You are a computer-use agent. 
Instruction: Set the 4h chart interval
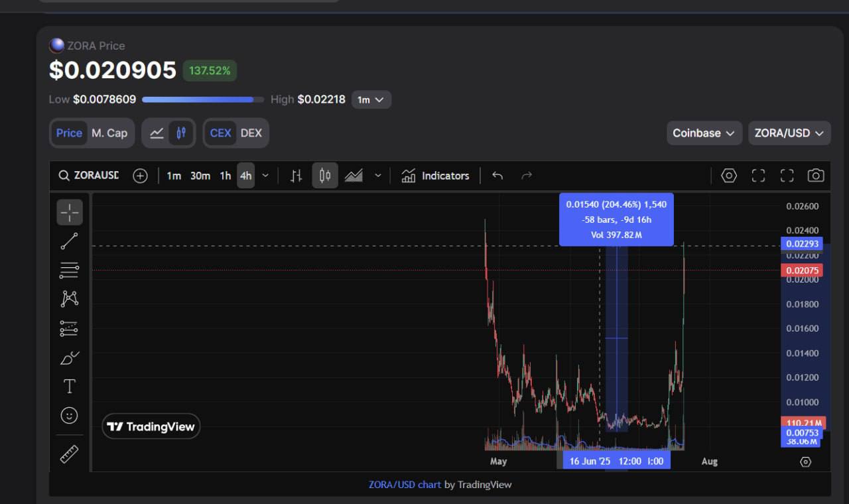(x=246, y=176)
